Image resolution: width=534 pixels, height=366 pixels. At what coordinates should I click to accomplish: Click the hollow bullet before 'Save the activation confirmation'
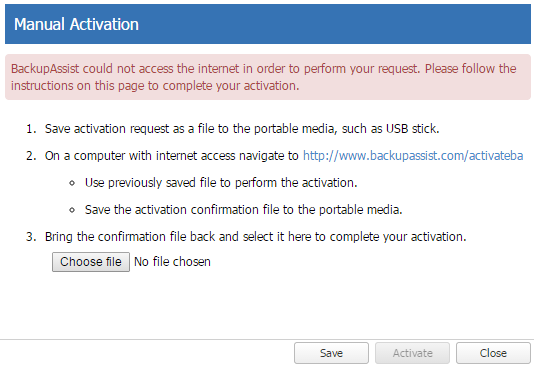click(x=72, y=210)
